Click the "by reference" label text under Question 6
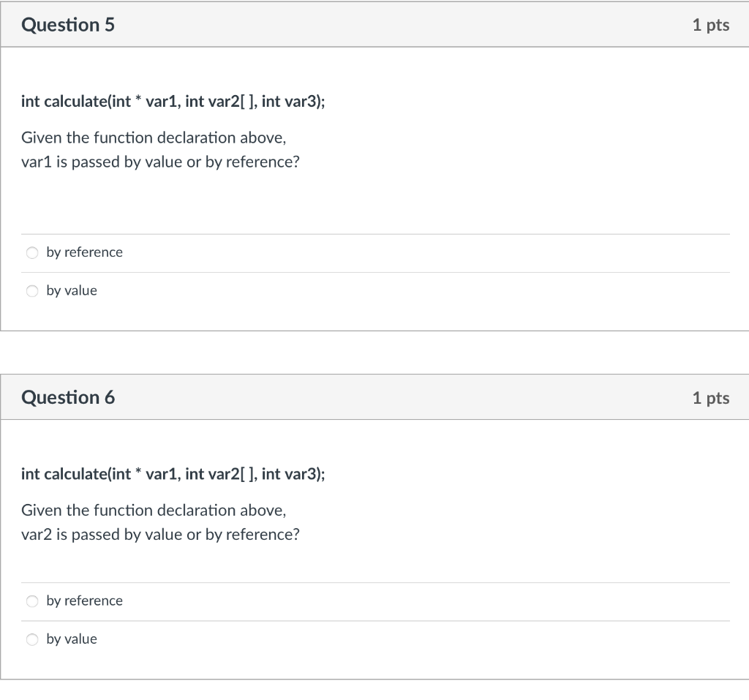Image resolution: width=749 pixels, height=700 pixels. coord(85,601)
